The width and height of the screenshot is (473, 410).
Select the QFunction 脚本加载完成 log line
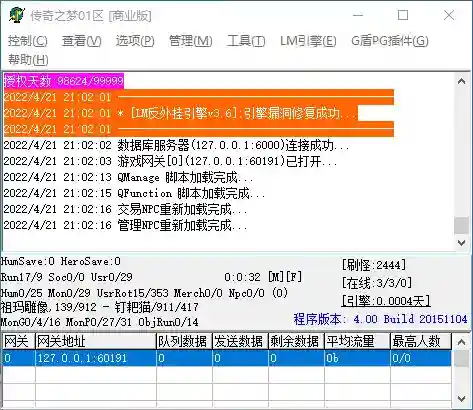pyautogui.click(x=134, y=193)
